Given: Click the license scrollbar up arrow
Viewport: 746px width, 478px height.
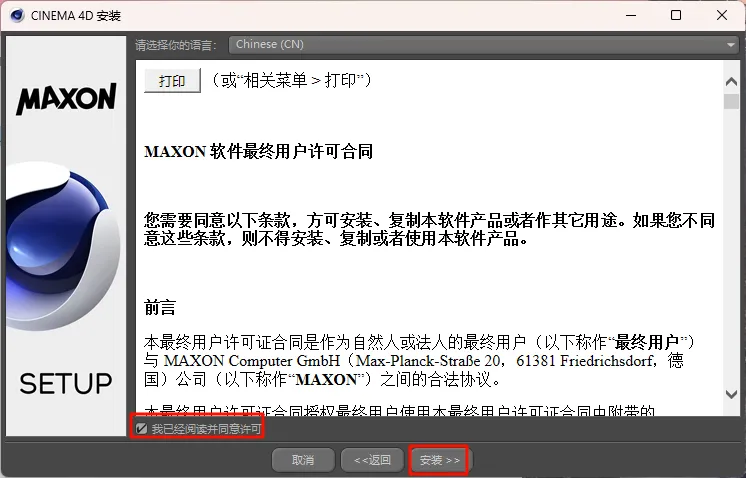Looking at the screenshot, I should (x=731, y=81).
